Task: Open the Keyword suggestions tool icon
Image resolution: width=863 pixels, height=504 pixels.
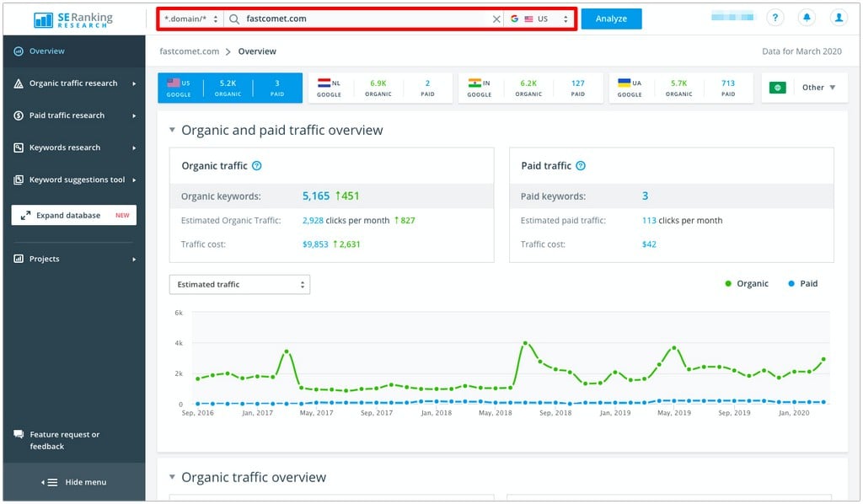Action: pyautogui.click(x=18, y=180)
